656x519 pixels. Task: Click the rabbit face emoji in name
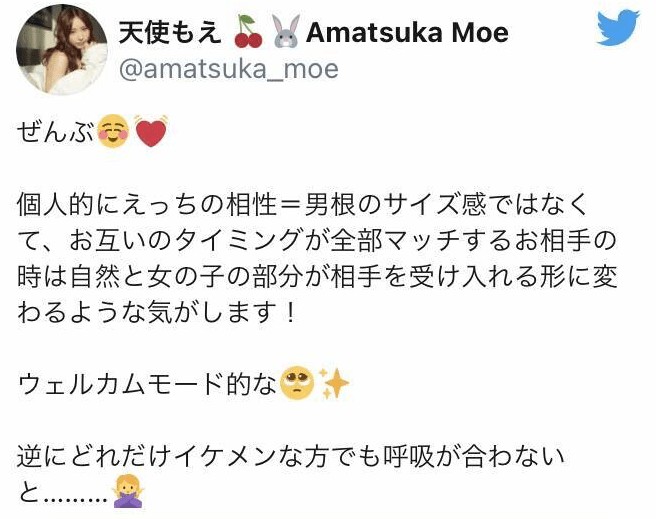(286, 31)
